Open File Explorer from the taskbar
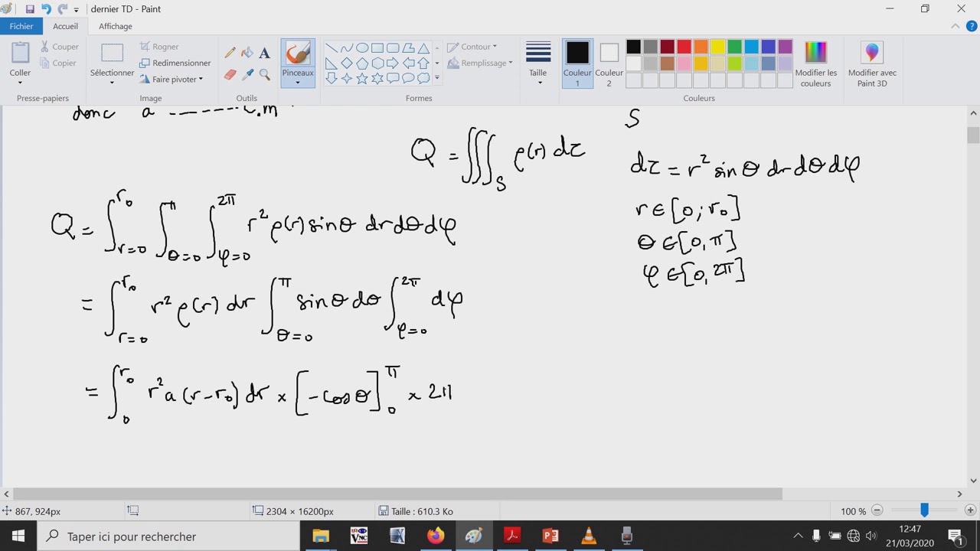 (x=321, y=536)
